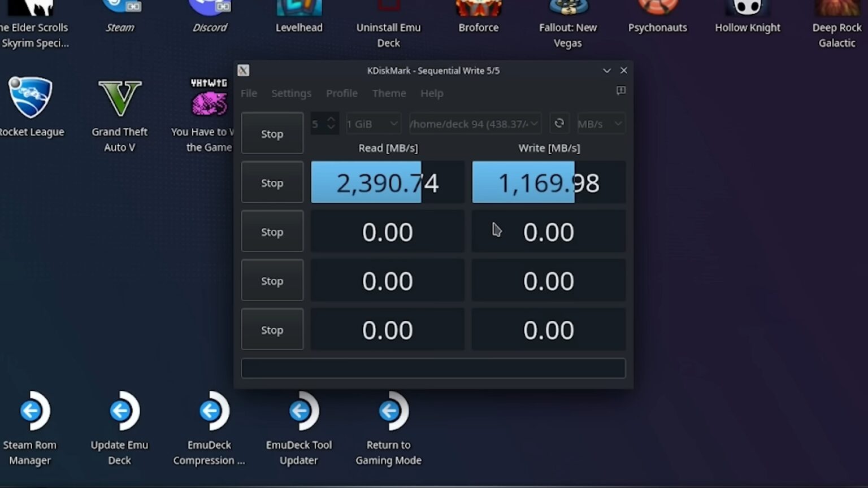Screen dimensions: 868x488
Task: Expand the 1 GiB test size dropdown
Action: tap(373, 124)
